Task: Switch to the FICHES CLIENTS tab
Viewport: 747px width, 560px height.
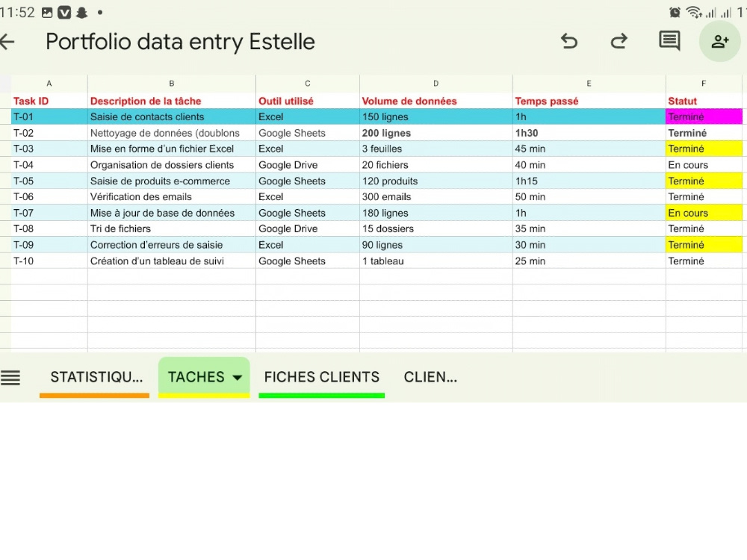Action: tap(321, 377)
